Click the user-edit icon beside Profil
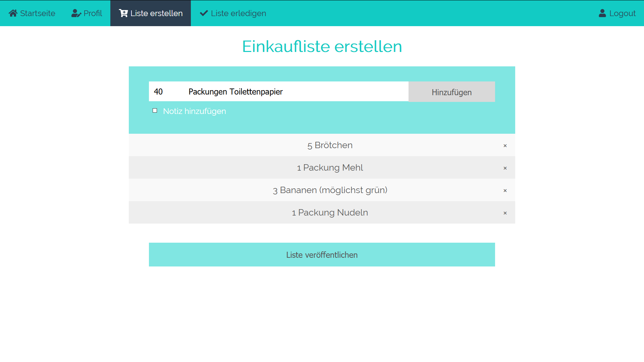The height and width of the screenshot is (362, 644). (x=76, y=13)
